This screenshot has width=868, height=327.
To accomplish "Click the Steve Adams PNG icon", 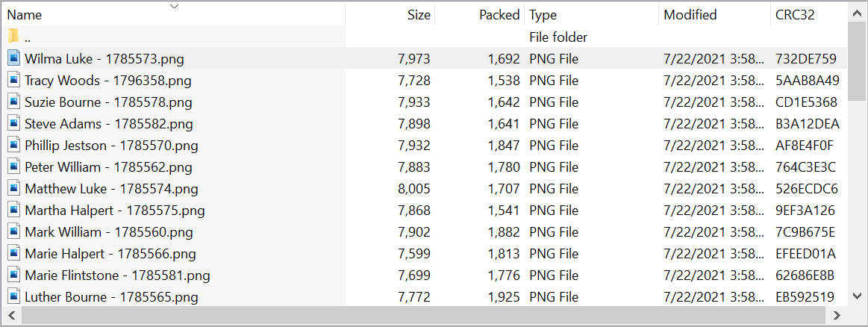I will click(x=14, y=123).
